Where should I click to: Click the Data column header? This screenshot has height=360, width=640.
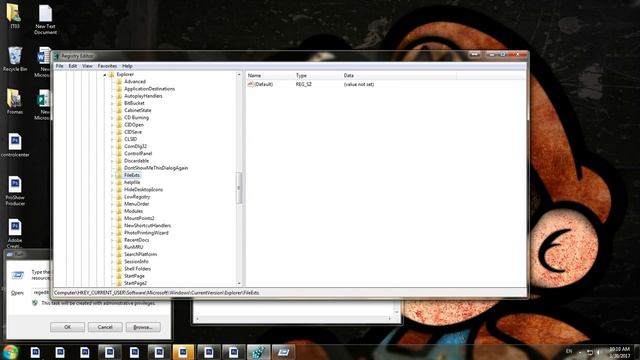399,76
